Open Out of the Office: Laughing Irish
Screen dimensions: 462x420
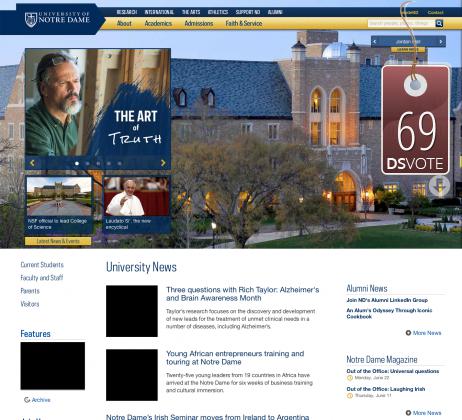(x=386, y=389)
